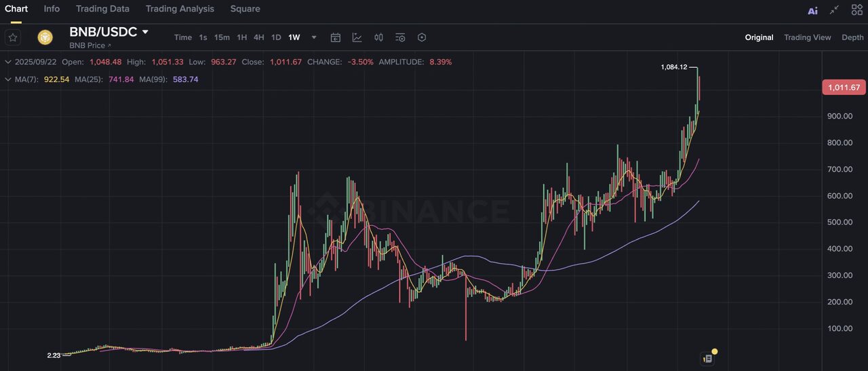The image size is (868, 371).
Task: Collapse the OHLC data row chevron
Action: pos(8,62)
